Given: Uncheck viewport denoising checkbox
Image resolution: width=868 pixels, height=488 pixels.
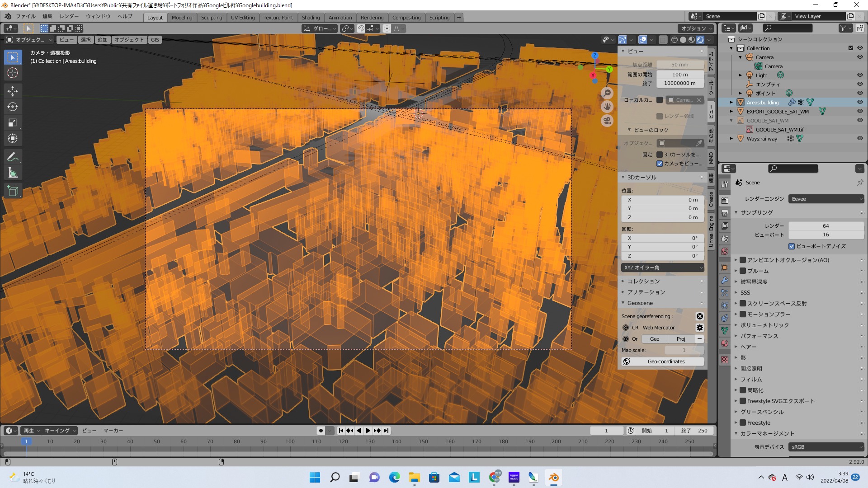Looking at the screenshot, I should [792, 246].
